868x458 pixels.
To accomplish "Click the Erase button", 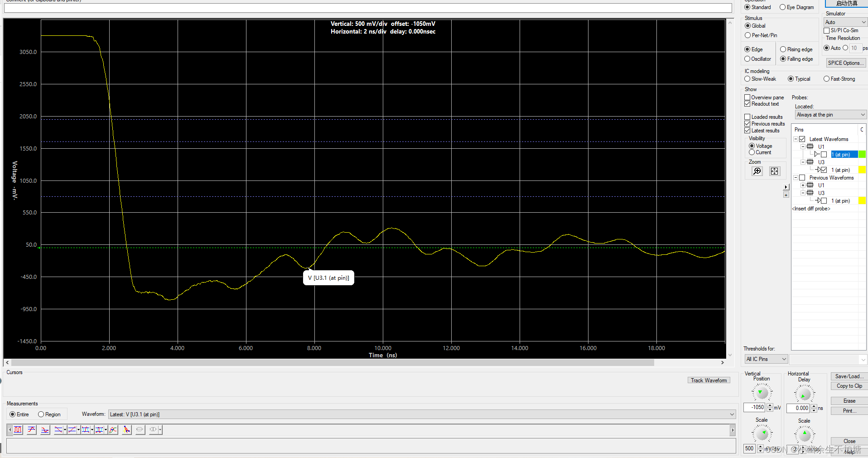I will pyautogui.click(x=849, y=401).
